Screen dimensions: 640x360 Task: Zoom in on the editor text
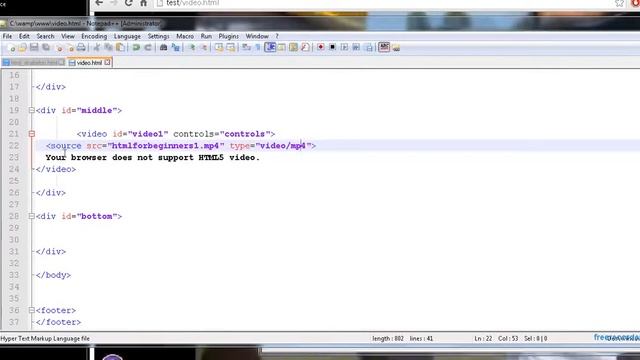pos(191,48)
